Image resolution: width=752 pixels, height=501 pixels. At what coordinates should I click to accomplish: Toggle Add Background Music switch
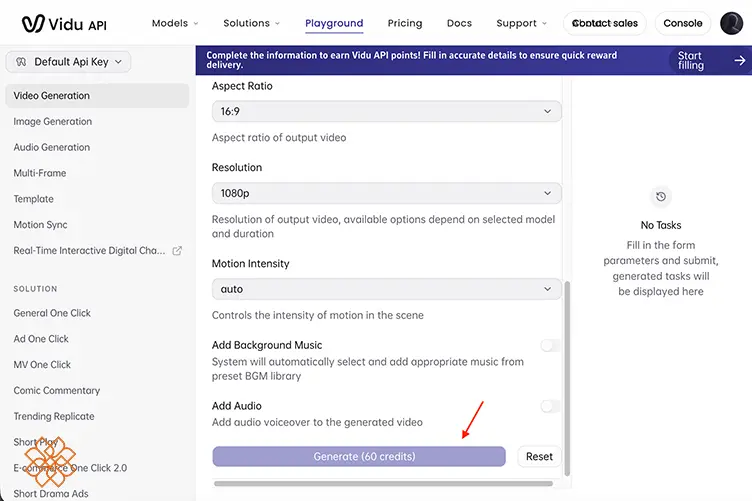(550, 345)
